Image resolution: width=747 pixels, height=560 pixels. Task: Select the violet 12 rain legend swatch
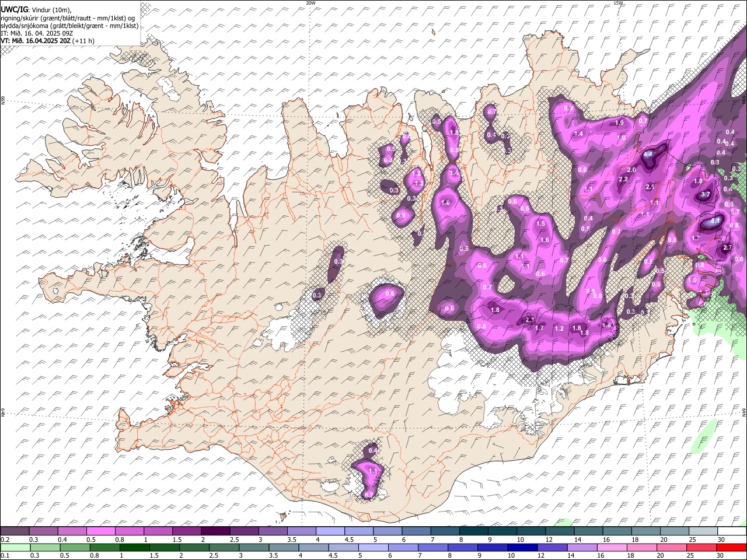coord(551,548)
